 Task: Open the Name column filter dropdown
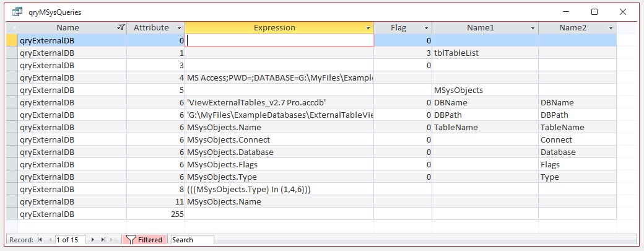[x=121, y=27]
